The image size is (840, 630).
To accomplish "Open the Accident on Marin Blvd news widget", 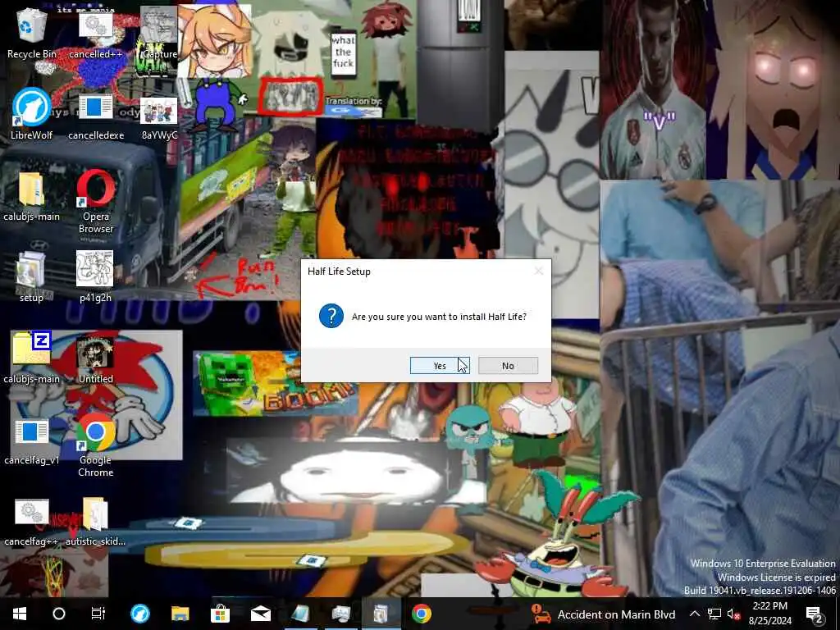I will click(603, 614).
